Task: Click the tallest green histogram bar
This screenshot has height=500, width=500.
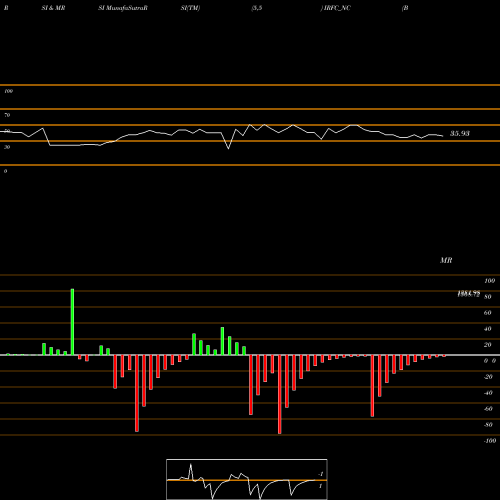Action: (72, 322)
